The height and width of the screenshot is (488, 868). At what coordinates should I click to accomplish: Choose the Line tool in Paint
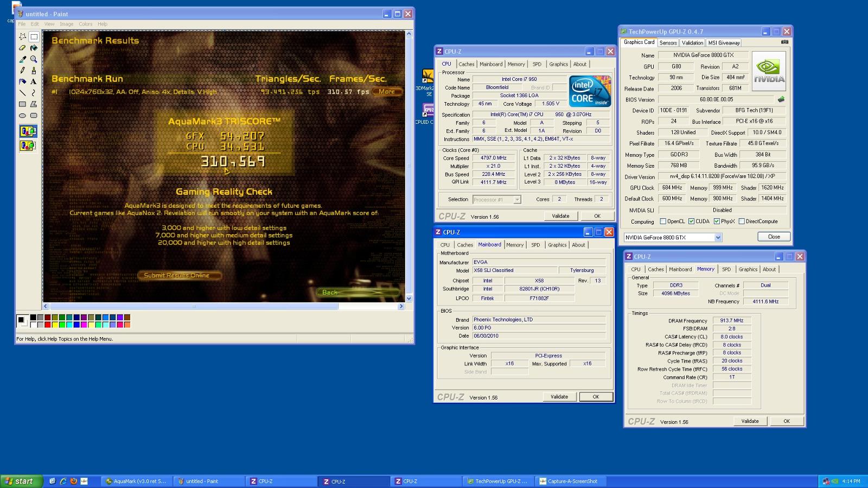tap(22, 93)
